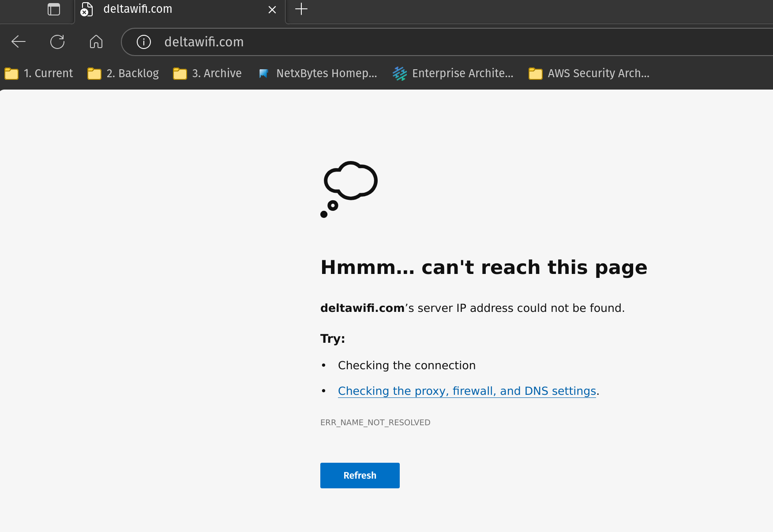
Task: Reload page using toolbar refresh icon
Action: pos(57,42)
